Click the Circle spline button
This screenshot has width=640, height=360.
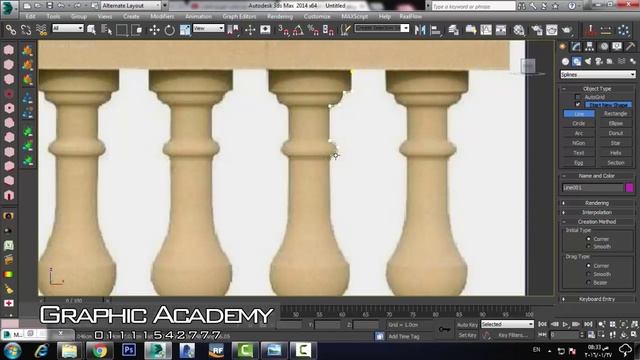click(579, 123)
